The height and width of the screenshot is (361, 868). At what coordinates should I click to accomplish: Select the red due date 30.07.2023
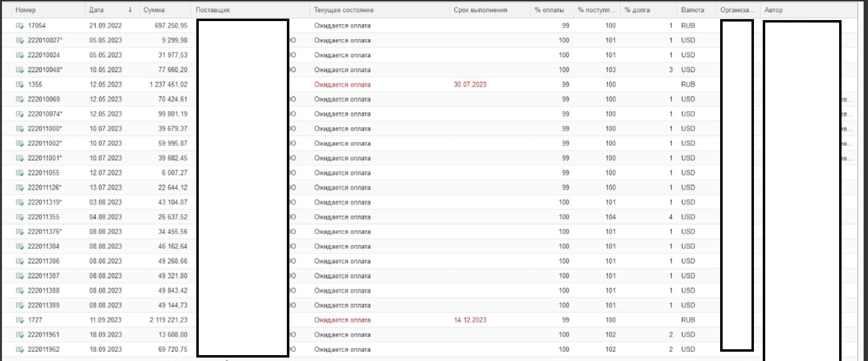click(x=470, y=85)
